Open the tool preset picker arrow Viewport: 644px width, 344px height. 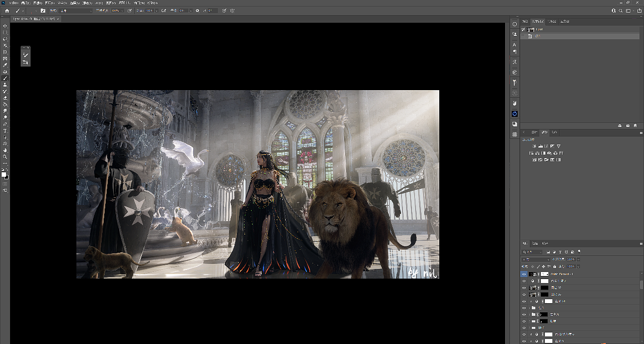pyautogui.click(x=23, y=11)
